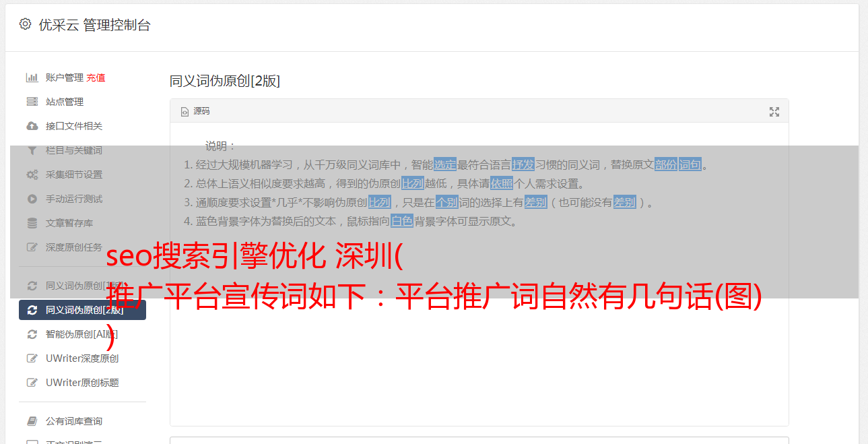Click the highlighted word 选定 in the text
The width and height of the screenshot is (868, 444).
coord(445,164)
